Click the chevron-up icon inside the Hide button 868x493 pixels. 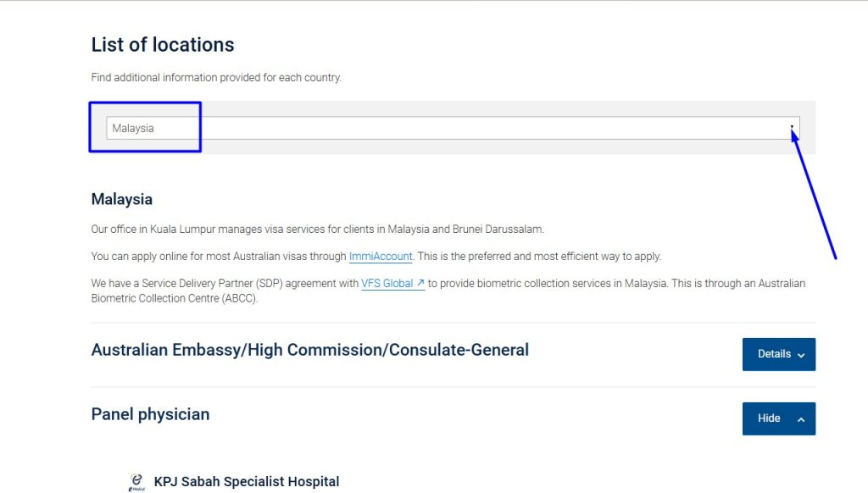[800, 418]
